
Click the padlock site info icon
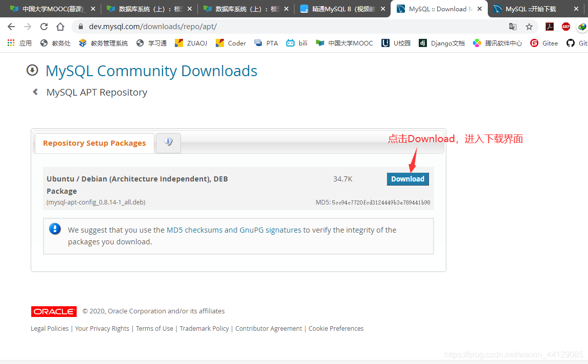[80, 27]
